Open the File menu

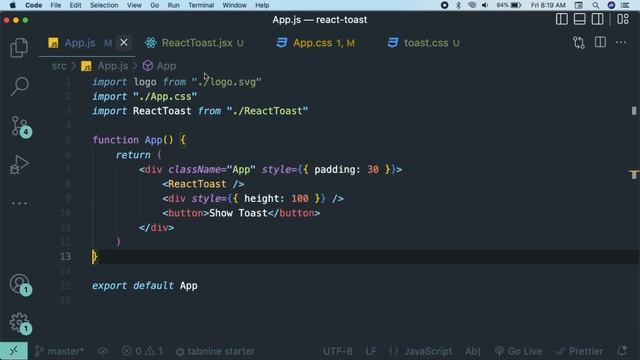(56, 5)
